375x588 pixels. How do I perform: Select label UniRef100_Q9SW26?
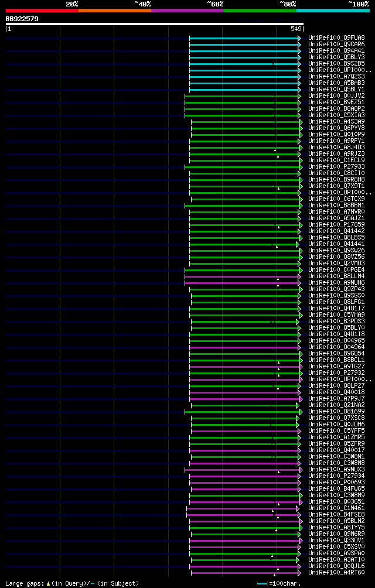click(x=336, y=250)
